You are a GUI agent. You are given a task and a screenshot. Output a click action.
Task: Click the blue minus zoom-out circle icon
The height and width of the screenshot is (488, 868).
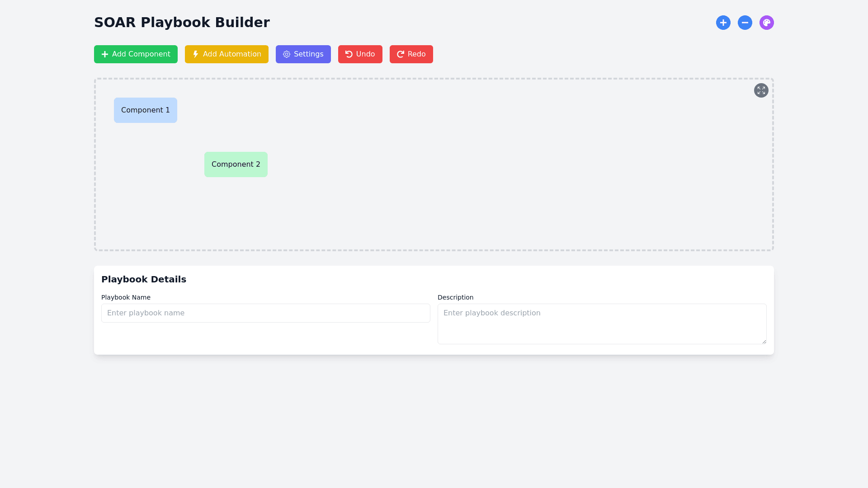pos(745,23)
